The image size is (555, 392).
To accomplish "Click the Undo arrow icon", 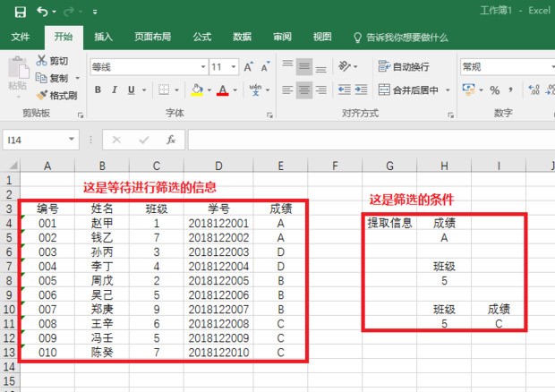I will pyautogui.click(x=42, y=12).
